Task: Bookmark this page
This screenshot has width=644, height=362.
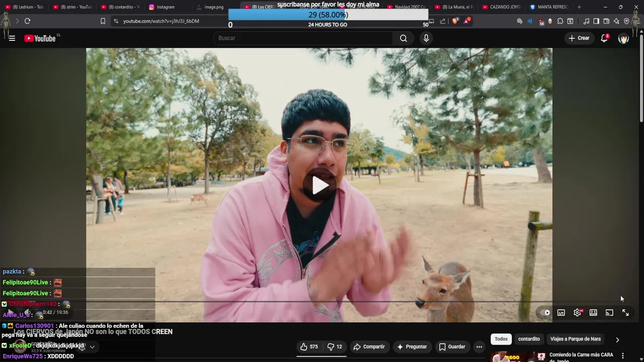Action: (103, 21)
